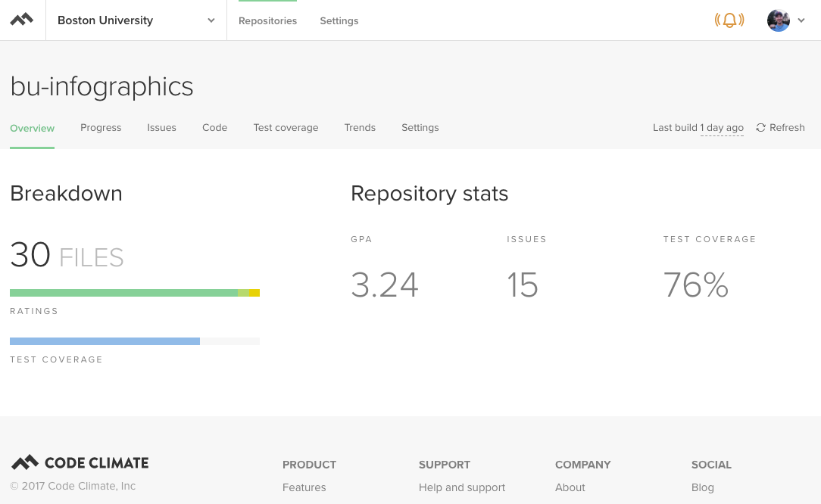The height and width of the screenshot is (504, 821).
Task: Click the COMPANY footer heading
Action: (x=582, y=465)
